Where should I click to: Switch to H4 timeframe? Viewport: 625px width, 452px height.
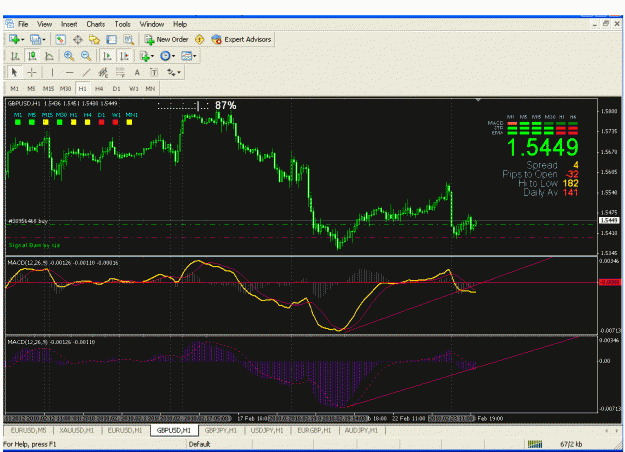coord(99,88)
